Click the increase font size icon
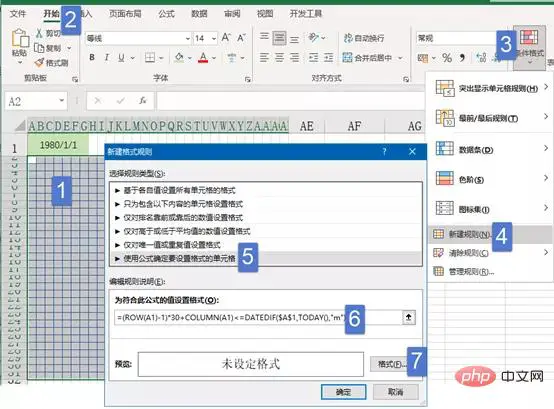The width and height of the screenshot is (554, 409). click(x=226, y=37)
